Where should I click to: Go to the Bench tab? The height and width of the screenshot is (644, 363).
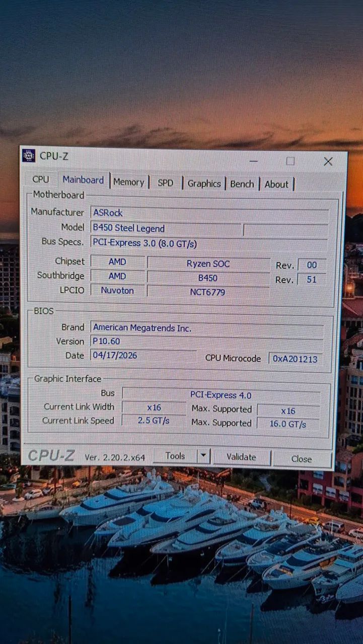tap(242, 184)
